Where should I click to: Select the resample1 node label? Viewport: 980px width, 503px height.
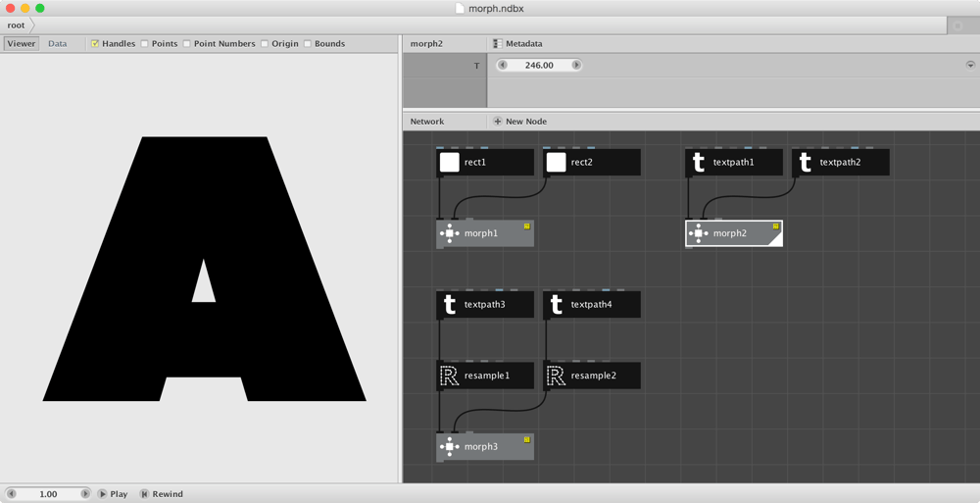coord(487,376)
